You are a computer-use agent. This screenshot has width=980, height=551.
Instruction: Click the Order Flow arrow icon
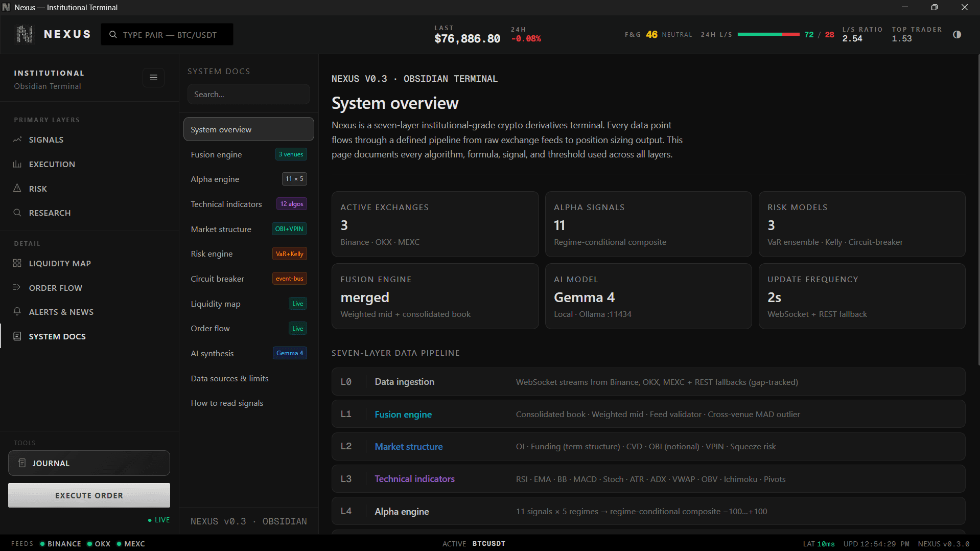(17, 288)
